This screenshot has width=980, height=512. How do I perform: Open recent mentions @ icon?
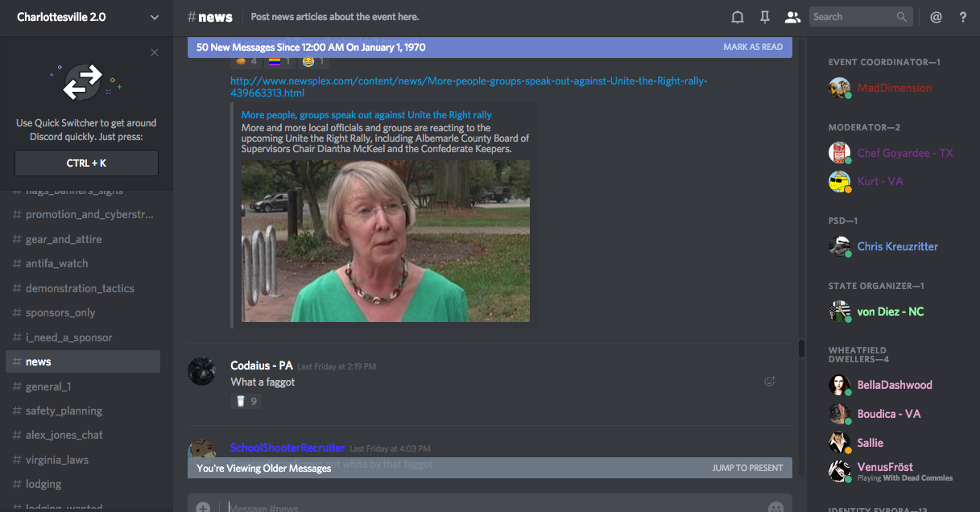[x=936, y=17]
